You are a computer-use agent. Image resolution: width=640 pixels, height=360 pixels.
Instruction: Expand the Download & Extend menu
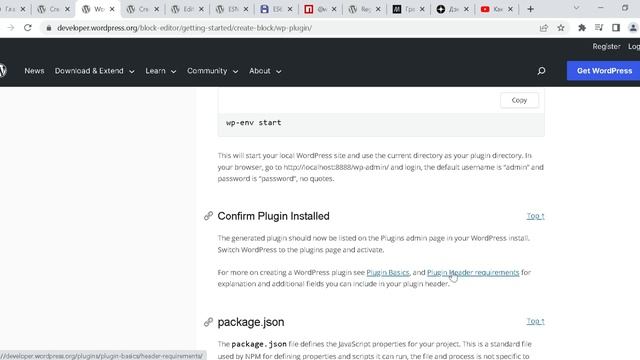click(x=94, y=71)
